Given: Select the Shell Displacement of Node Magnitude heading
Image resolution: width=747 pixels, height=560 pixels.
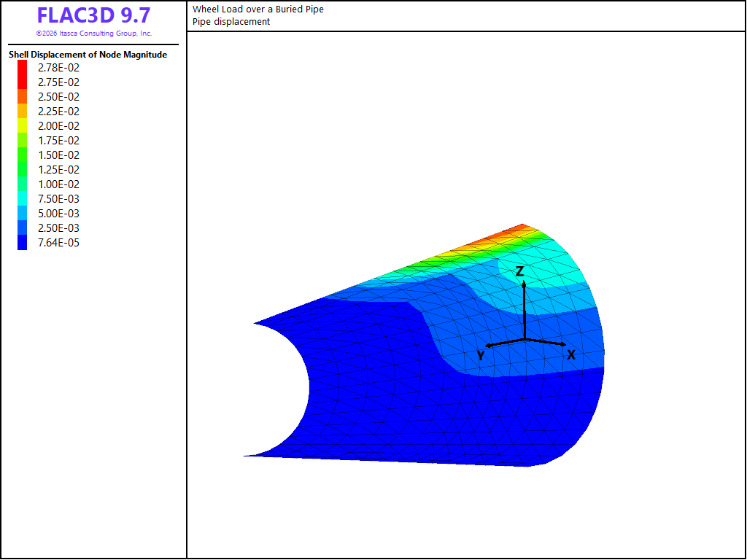Looking at the screenshot, I should click(x=88, y=55).
